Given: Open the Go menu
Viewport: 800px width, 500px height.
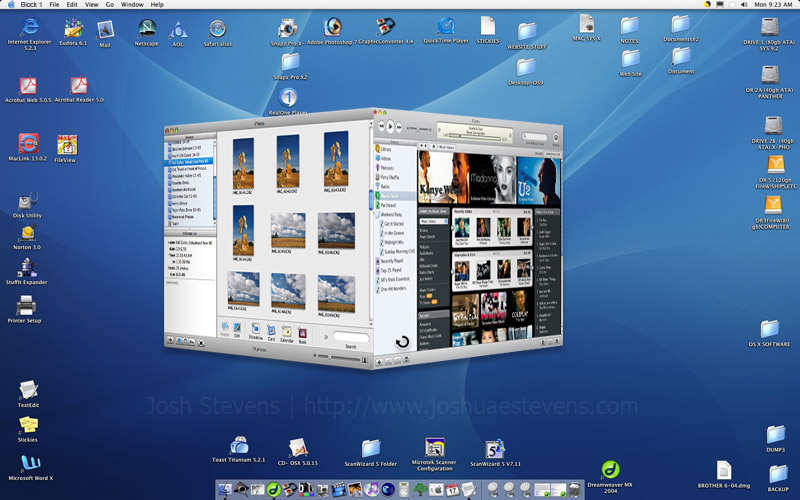Looking at the screenshot, I should (x=110, y=4).
